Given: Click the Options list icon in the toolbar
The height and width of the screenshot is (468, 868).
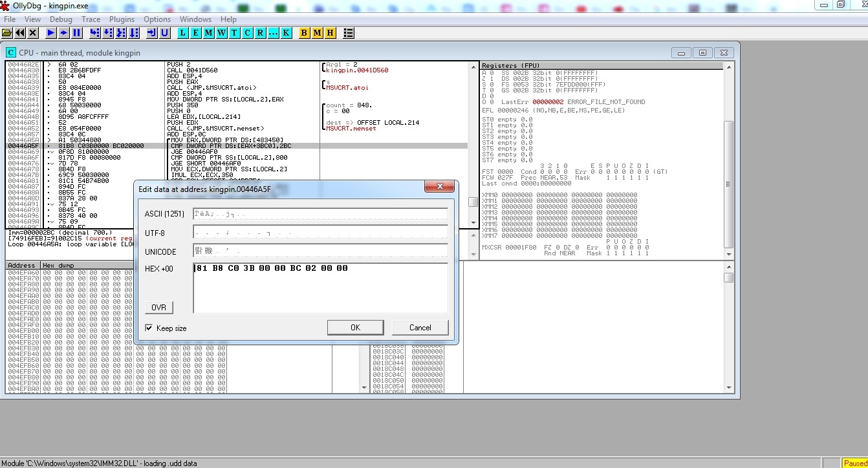Looking at the screenshot, I should pos(349,32).
